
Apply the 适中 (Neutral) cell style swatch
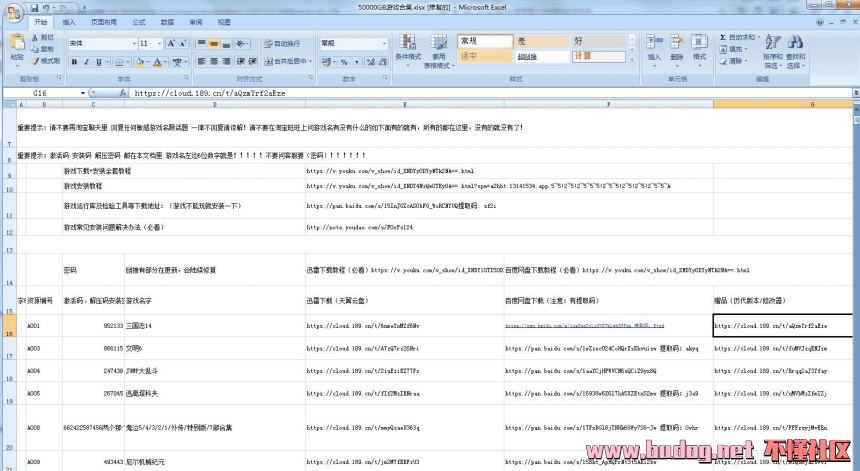point(483,57)
